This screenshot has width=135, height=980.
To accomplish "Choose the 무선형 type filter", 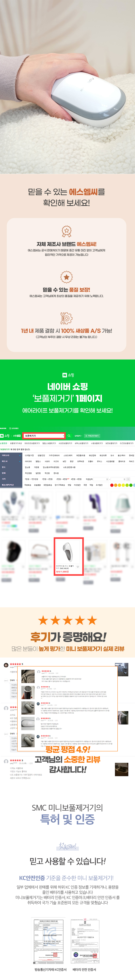I will click(47, 473).
